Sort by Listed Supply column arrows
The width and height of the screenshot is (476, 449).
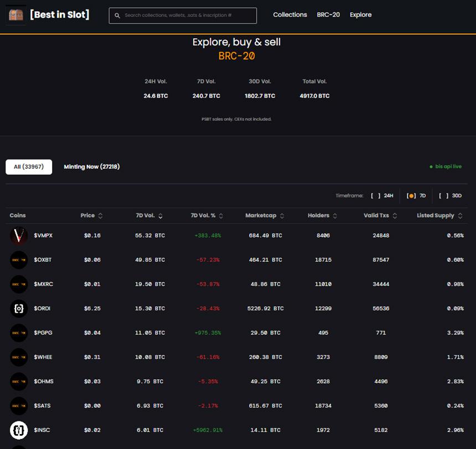(x=460, y=215)
